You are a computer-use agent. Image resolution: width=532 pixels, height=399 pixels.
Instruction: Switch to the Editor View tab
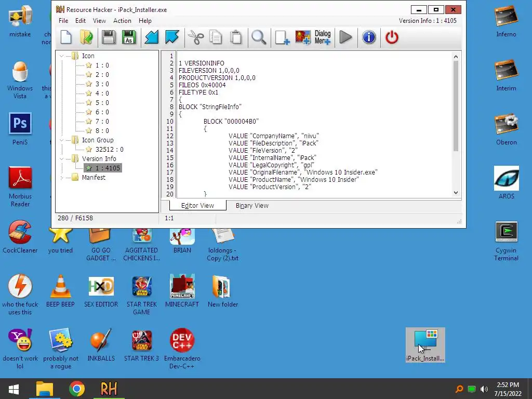pyautogui.click(x=197, y=206)
